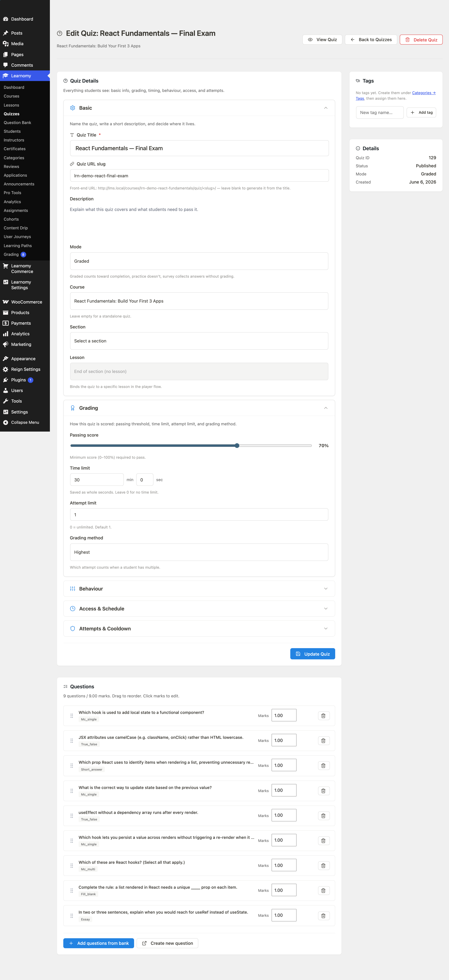Click the View Quiz button

click(x=322, y=40)
